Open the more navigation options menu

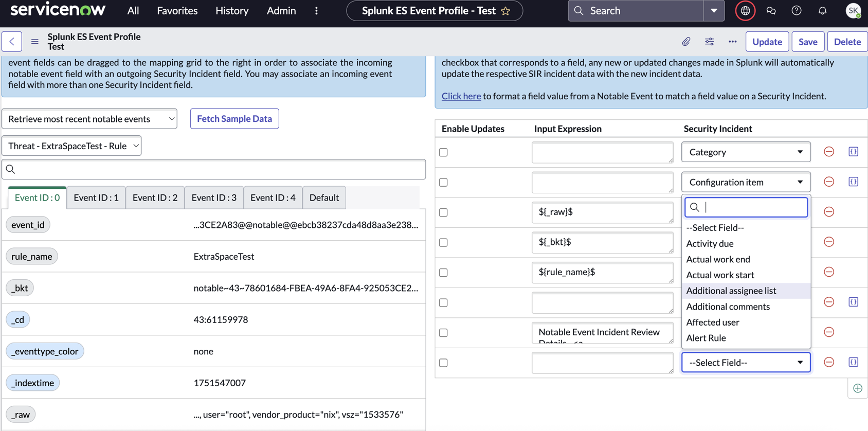coord(316,11)
